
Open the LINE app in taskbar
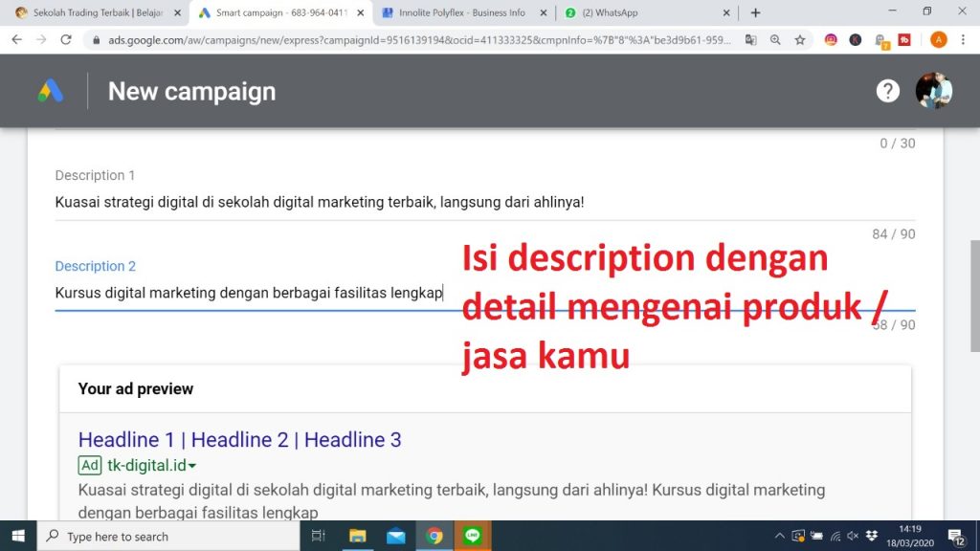(x=471, y=537)
